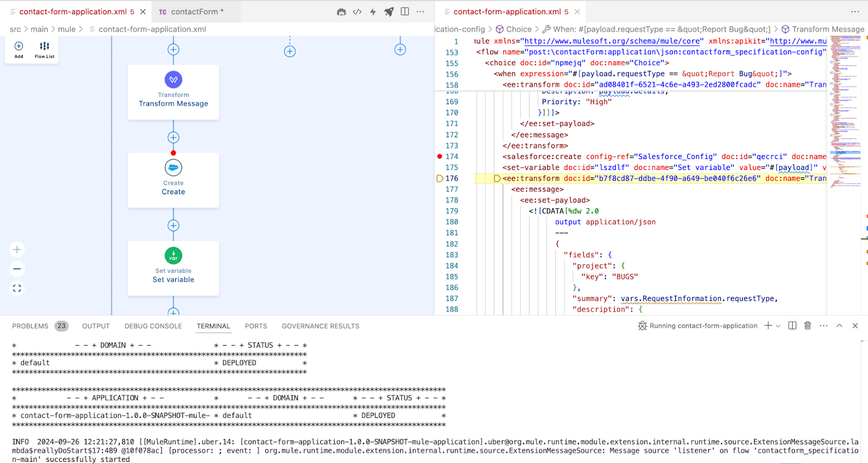Viewport: 868px width, 464px height.
Task: Close the terminal panel
Action: [x=855, y=326]
